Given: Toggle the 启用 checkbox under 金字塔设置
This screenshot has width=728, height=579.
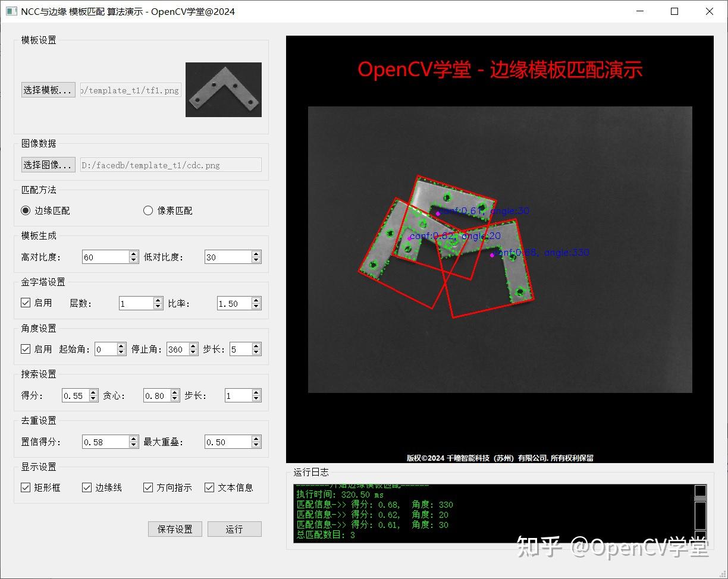Looking at the screenshot, I should (24, 303).
